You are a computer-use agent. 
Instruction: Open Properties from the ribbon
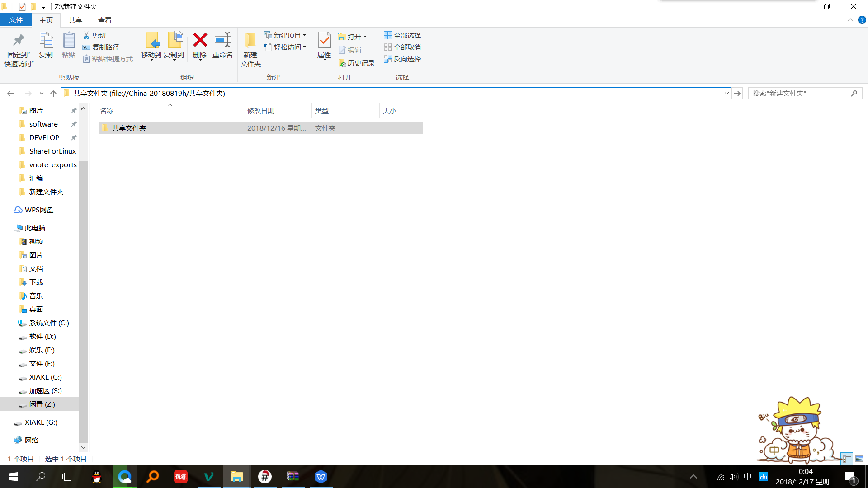[x=324, y=41]
